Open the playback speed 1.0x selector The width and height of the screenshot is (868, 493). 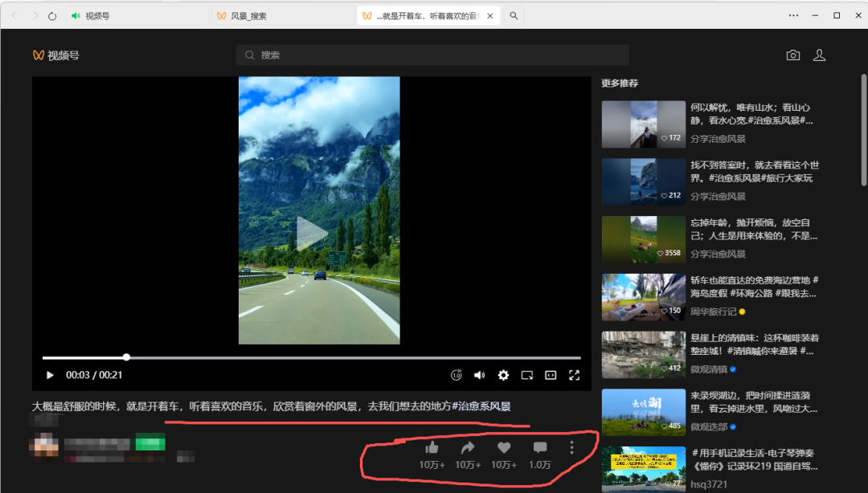click(x=457, y=375)
